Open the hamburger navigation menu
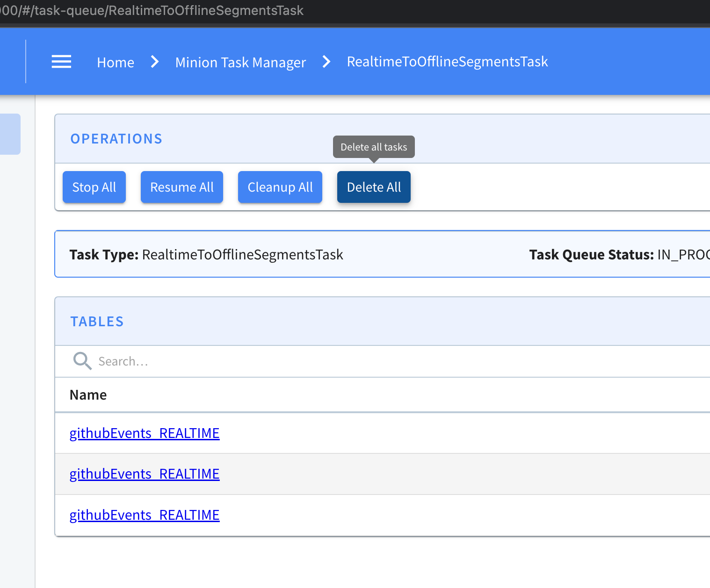This screenshot has height=588, width=710. coord(61,62)
